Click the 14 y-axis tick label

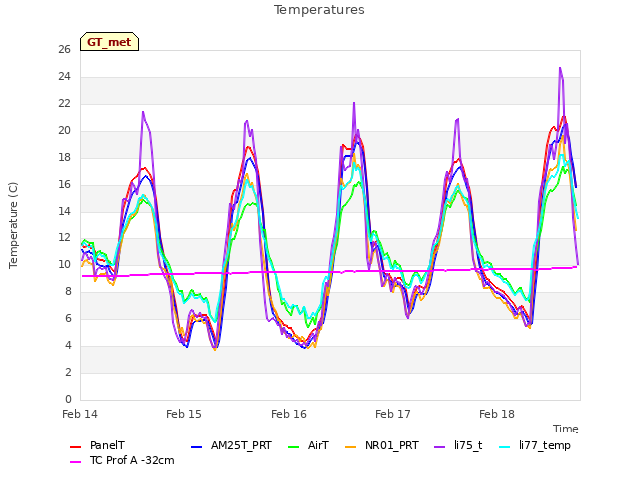click(64, 211)
